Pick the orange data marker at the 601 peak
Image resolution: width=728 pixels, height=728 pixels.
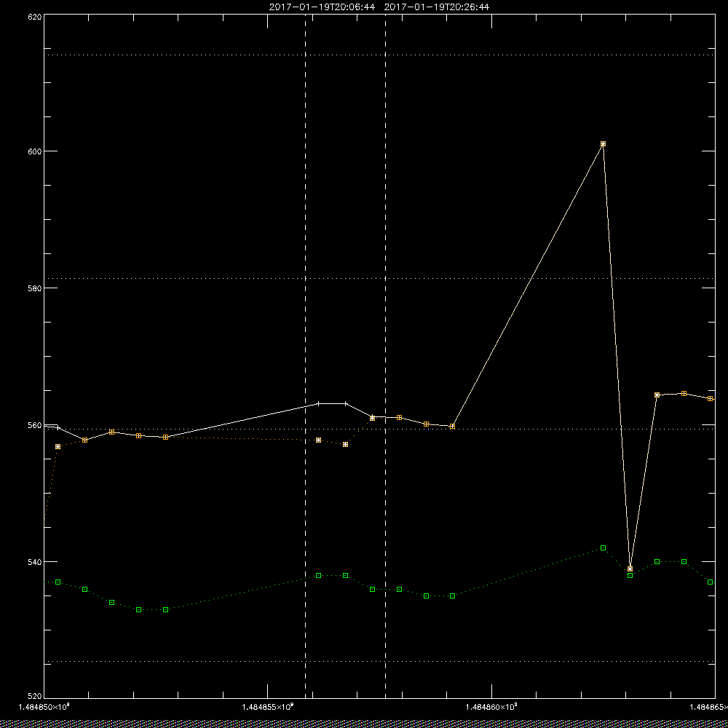point(603,144)
